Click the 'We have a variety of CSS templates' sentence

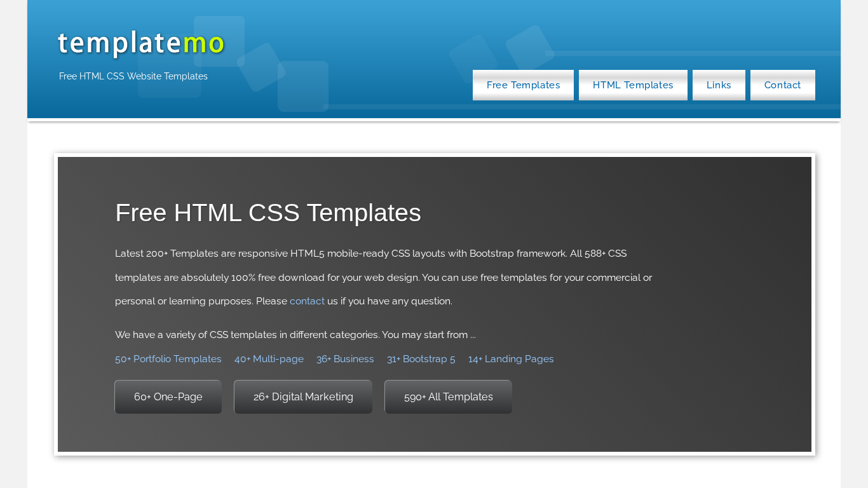(x=295, y=335)
